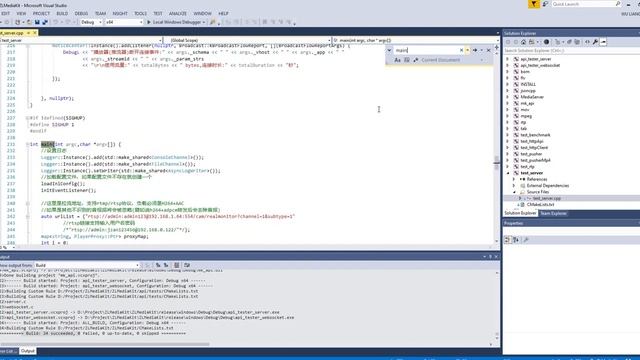Screen dimensions: 640x360
Task: Expand the mk_api project
Action: click(x=508, y=104)
